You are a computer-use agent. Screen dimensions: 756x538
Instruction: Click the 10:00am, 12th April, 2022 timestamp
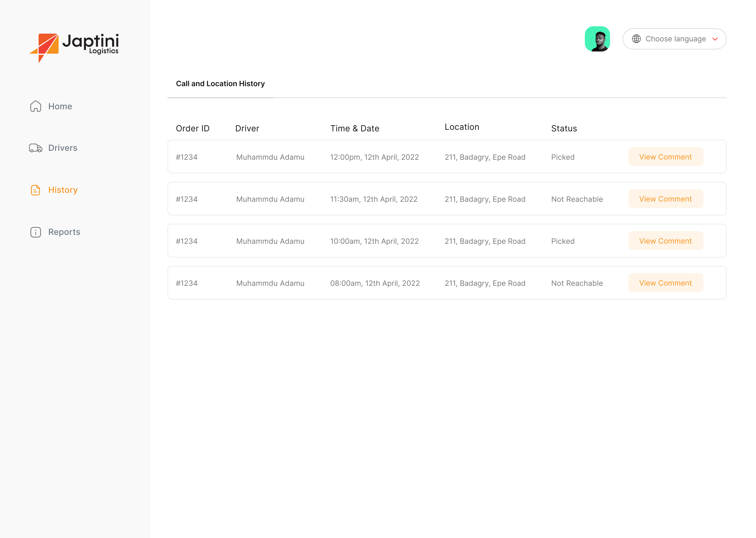click(374, 241)
